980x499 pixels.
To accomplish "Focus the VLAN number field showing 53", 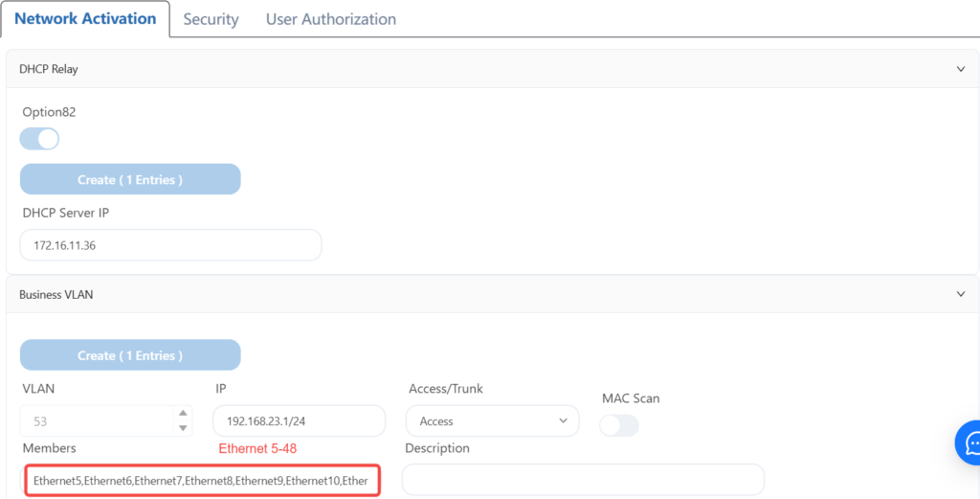I will pos(96,421).
